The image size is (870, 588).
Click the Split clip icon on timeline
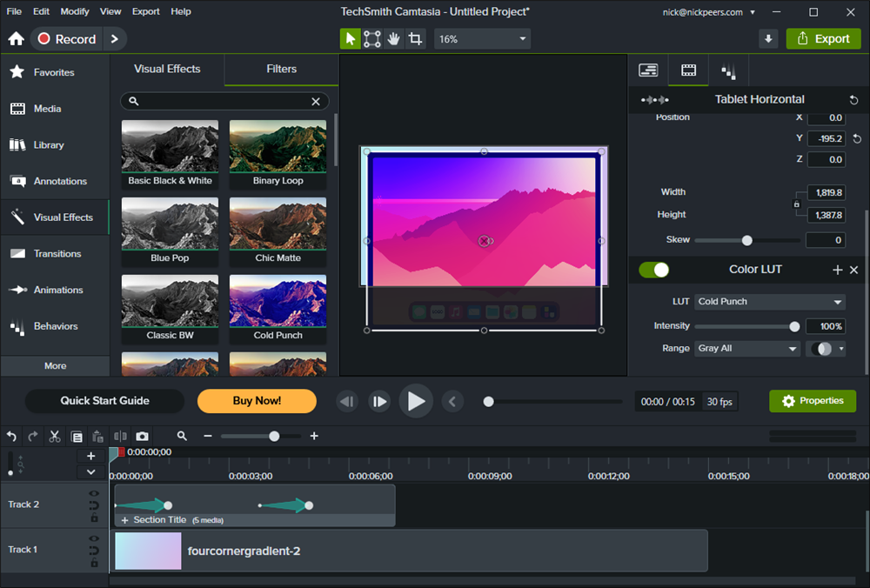(x=120, y=436)
